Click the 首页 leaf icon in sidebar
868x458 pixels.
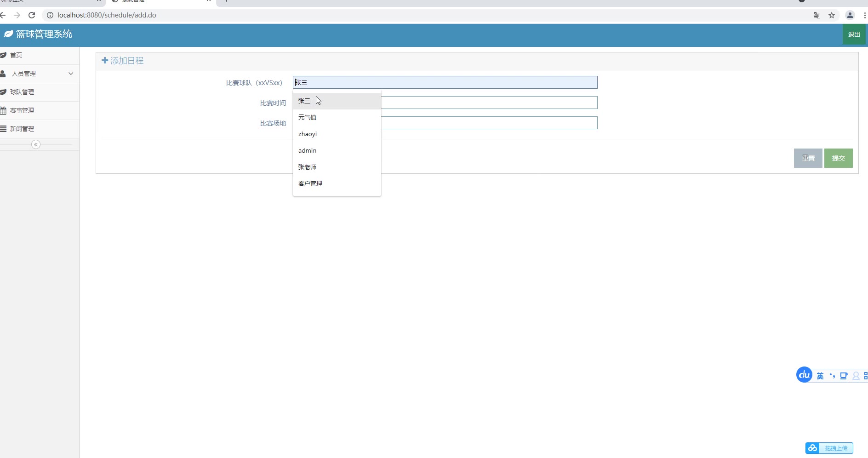(3, 55)
